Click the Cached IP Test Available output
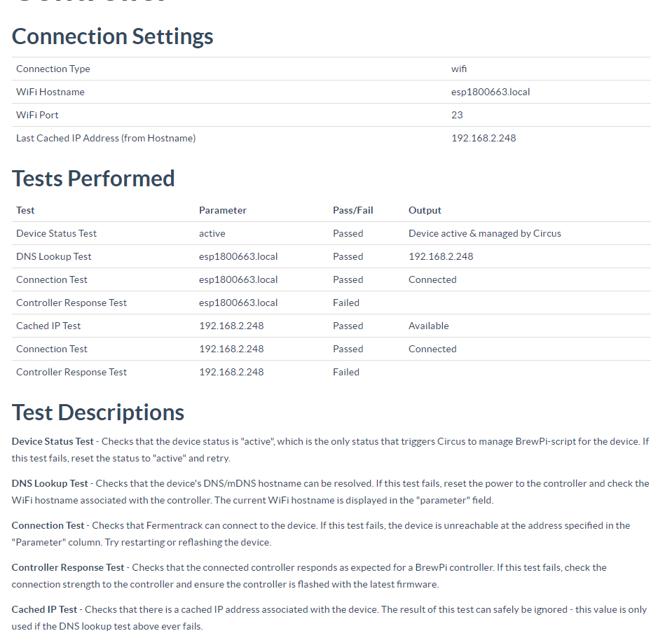 click(x=429, y=326)
